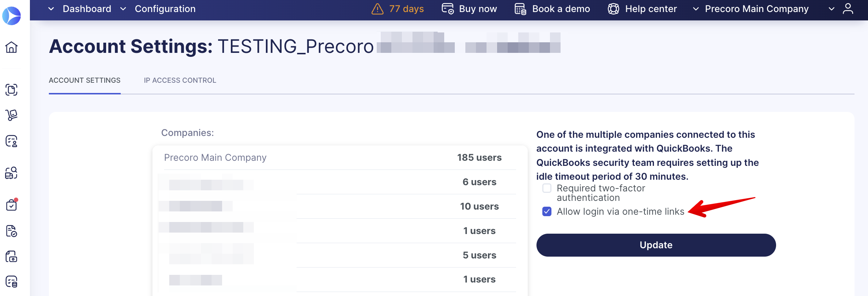Expand the Dashboard dropdown chevron
Screen dimensions: 868x296
(51, 9)
